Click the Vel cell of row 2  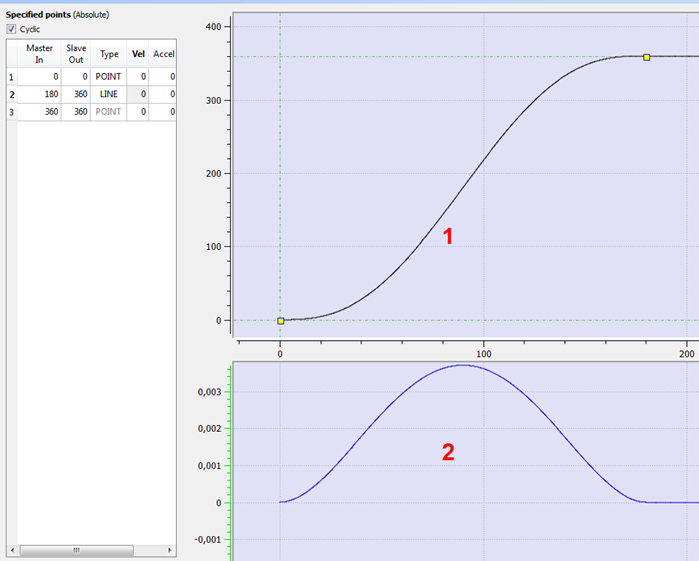pos(138,94)
